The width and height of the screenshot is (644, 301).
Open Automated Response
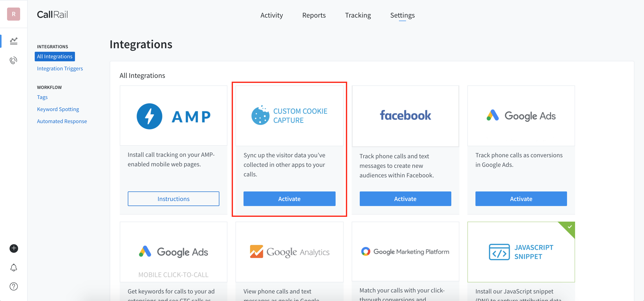point(62,121)
